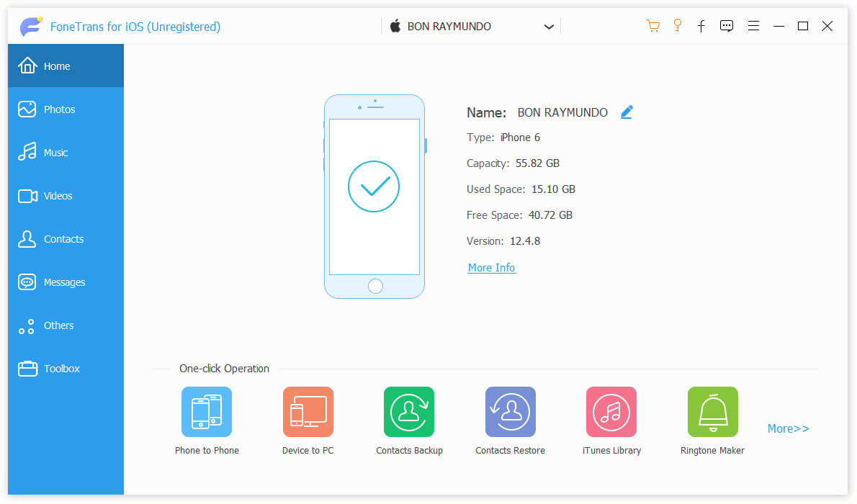Click the title 'FoneTrans for iOS (Unregistered)'
The height and width of the screenshot is (504, 857).
135,26
